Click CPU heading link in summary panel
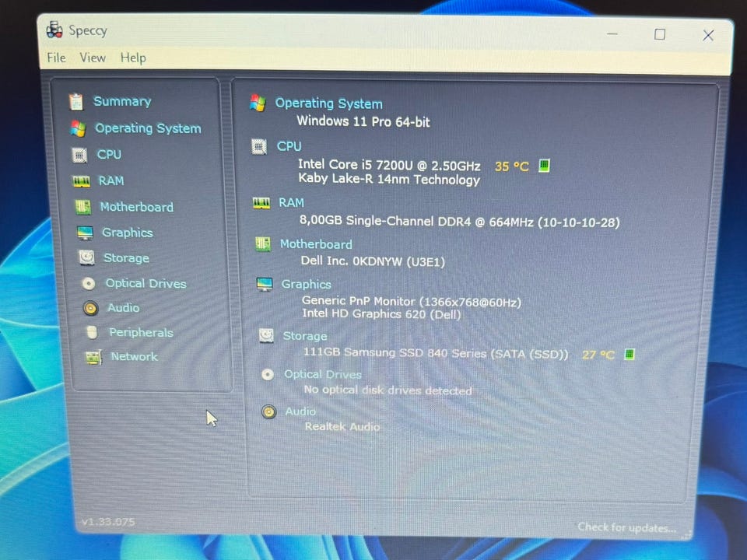 [x=289, y=146]
